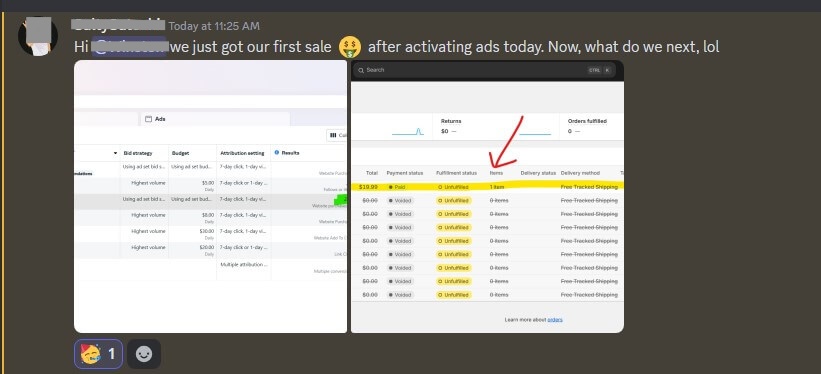This screenshot has width=821, height=374.
Task: Add the party-face reaction to the message
Action: (x=98, y=354)
